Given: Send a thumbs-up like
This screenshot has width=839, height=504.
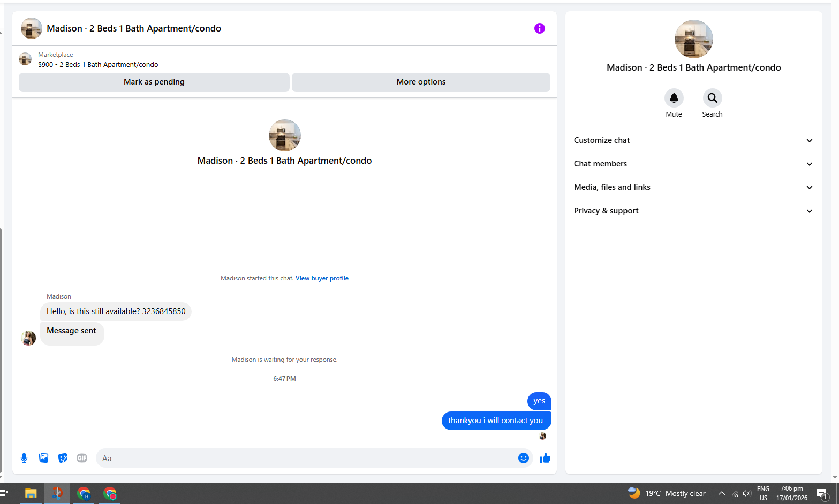Looking at the screenshot, I should click(x=545, y=458).
